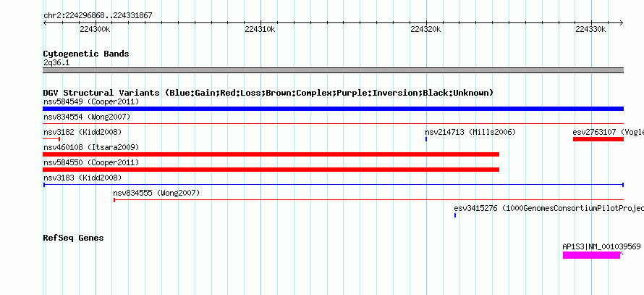Open the nsv3182 (Kidd2008) label

tap(82, 132)
